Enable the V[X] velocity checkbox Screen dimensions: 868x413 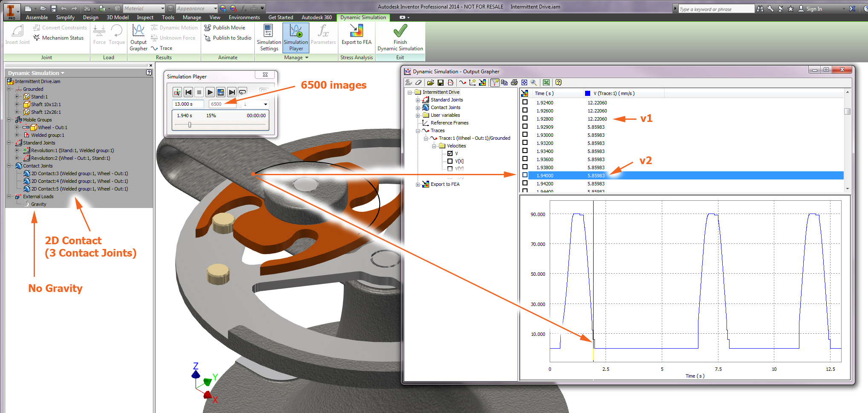pyautogui.click(x=450, y=161)
